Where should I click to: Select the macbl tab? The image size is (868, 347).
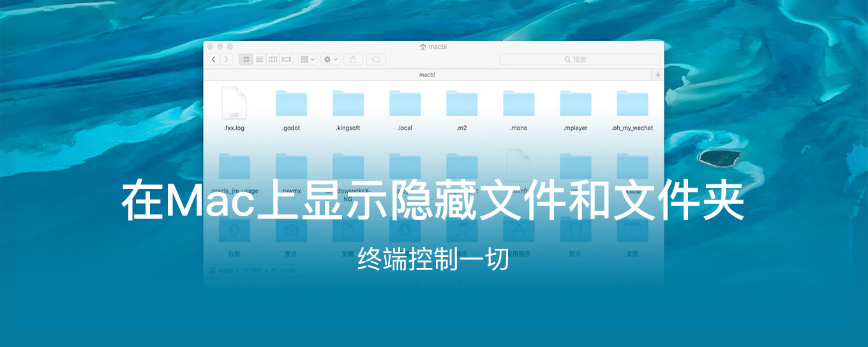pyautogui.click(x=427, y=75)
